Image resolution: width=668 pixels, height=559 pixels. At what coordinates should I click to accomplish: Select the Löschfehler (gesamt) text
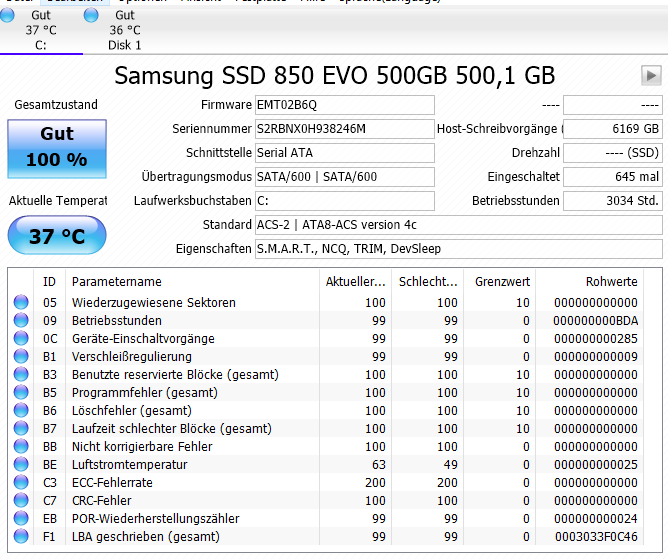(132, 411)
